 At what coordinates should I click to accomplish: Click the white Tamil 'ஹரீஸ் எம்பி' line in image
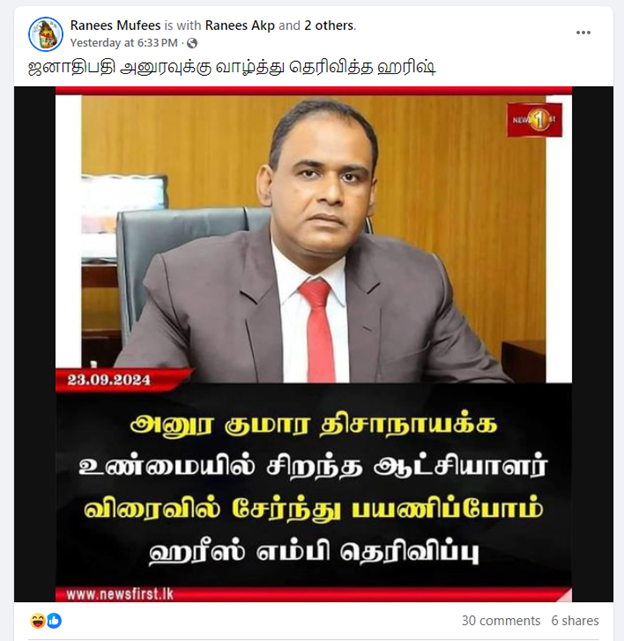pyautogui.click(x=314, y=553)
